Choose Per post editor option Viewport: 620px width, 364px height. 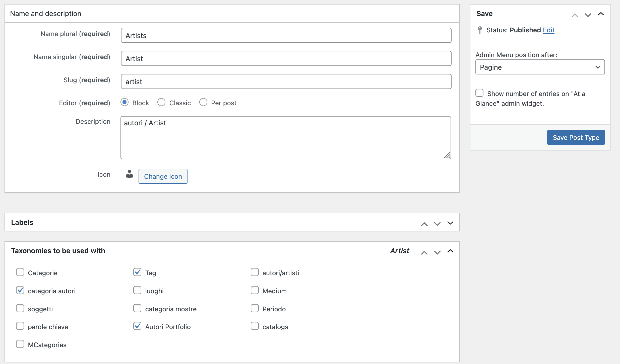pos(203,102)
